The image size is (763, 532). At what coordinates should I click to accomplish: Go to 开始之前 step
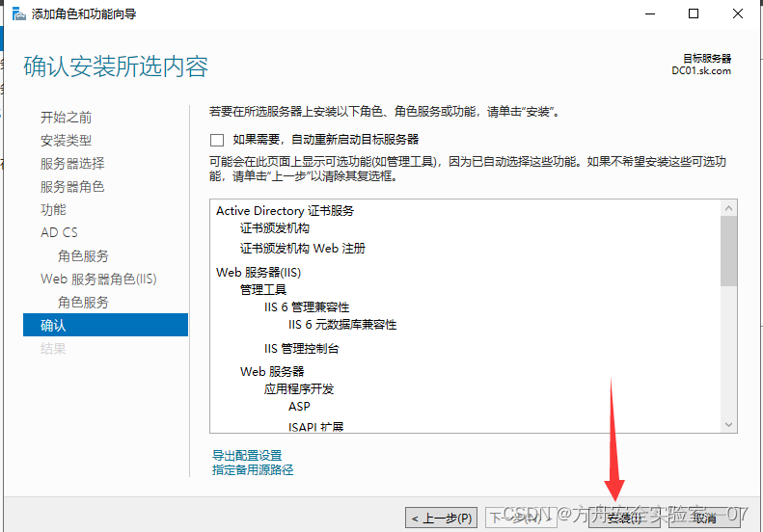pyautogui.click(x=66, y=118)
